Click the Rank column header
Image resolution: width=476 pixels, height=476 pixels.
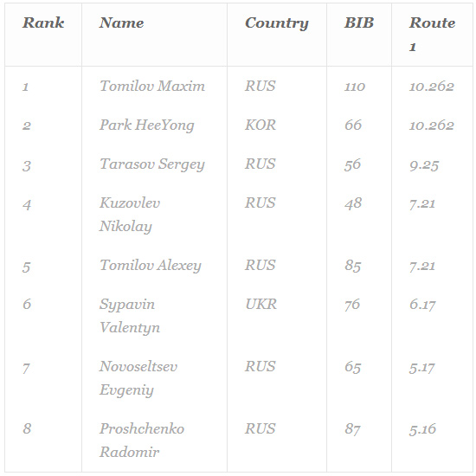(x=43, y=23)
